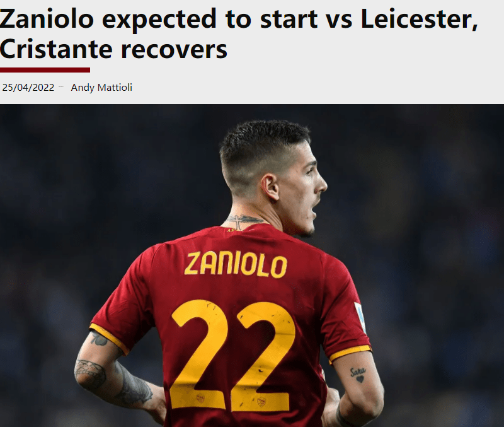This screenshot has width=504, height=427.
Task: Click the player's ear in photo
Action: pos(270,187)
